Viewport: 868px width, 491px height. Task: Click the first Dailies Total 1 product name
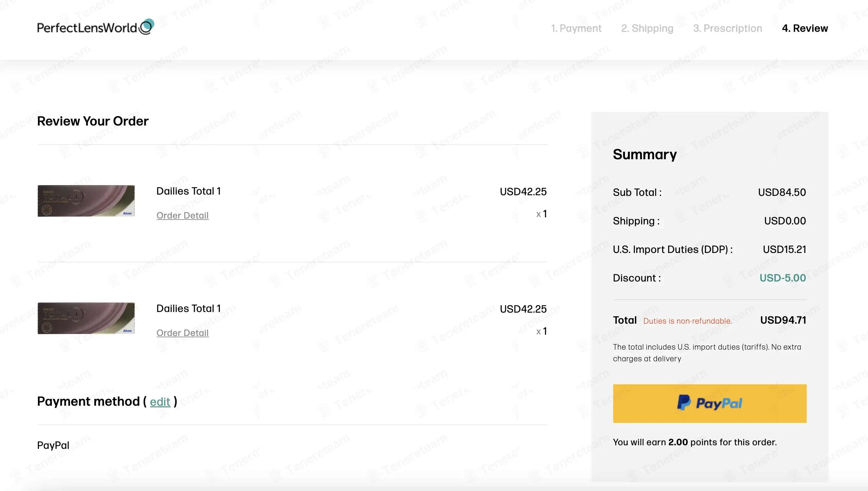[x=189, y=191]
